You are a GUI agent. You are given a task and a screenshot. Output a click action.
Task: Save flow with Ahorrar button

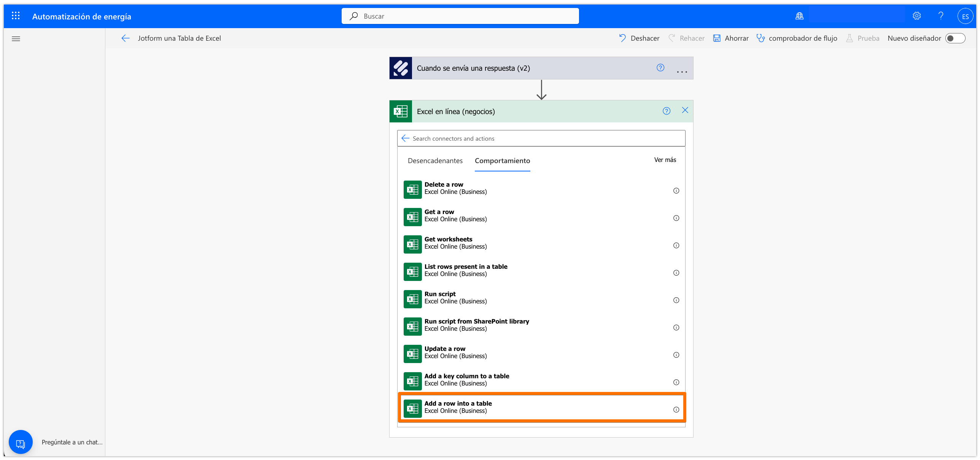tap(730, 38)
